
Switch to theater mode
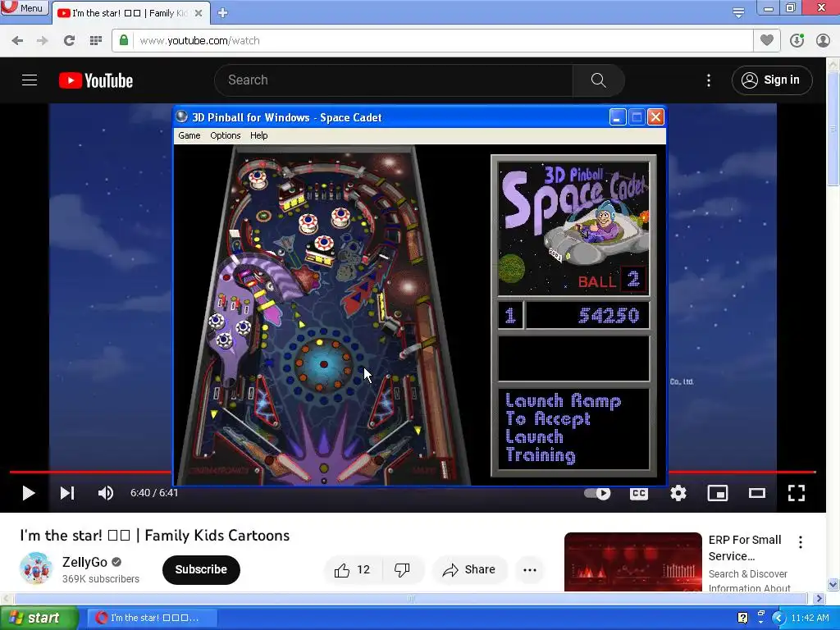pos(757,493)
